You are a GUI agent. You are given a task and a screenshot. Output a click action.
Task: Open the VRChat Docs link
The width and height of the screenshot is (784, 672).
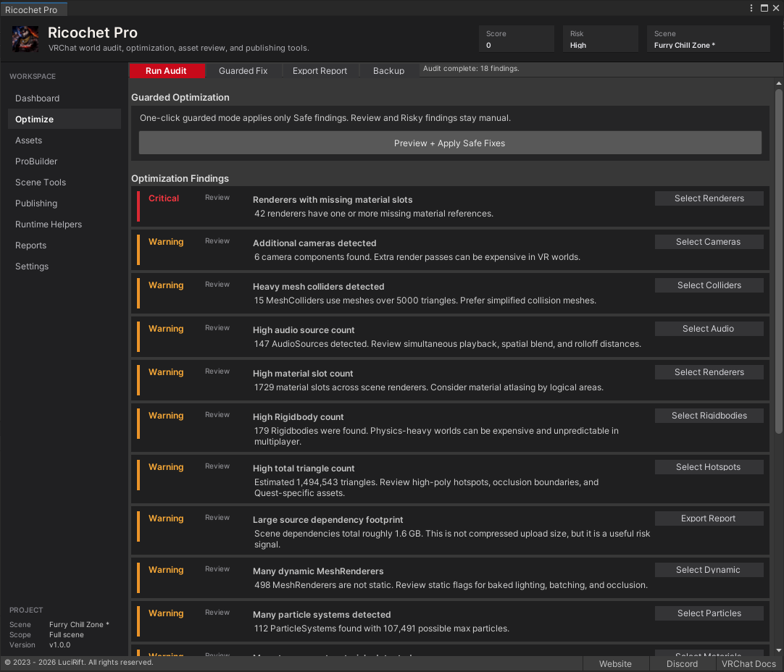(x=748, y=663)
